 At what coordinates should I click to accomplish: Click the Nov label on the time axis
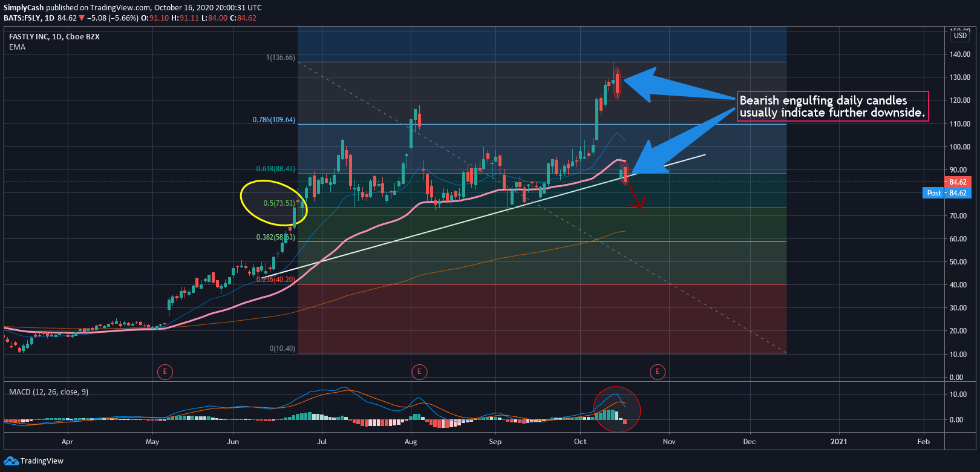tap(669, 442)
